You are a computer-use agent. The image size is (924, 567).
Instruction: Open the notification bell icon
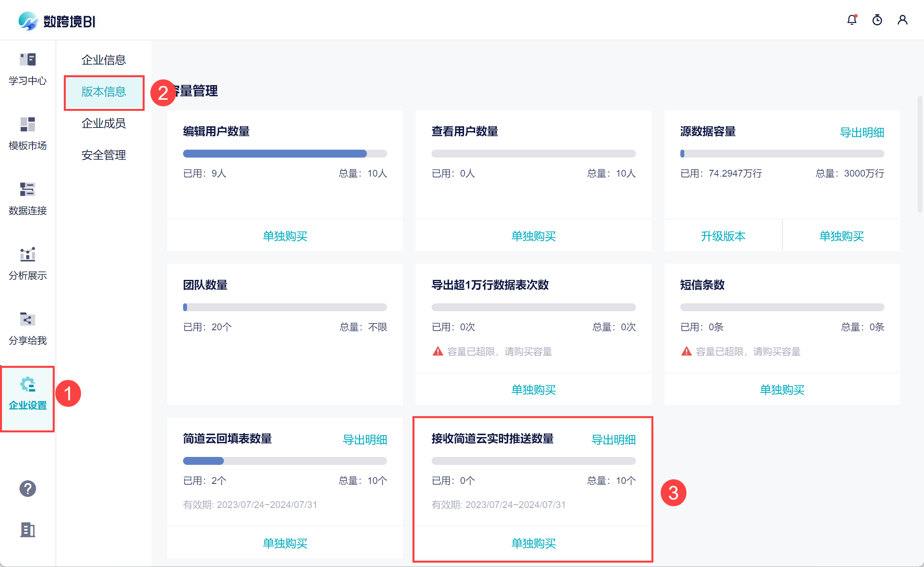(852, 20)
